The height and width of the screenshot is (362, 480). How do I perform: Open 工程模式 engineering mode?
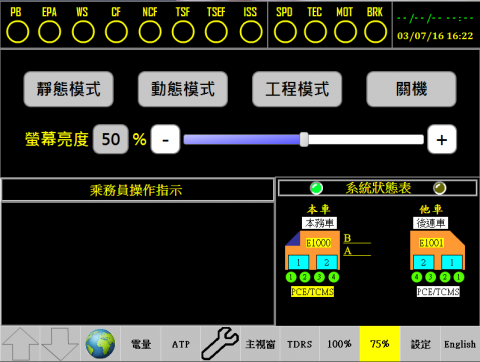(x=297, y=89)
